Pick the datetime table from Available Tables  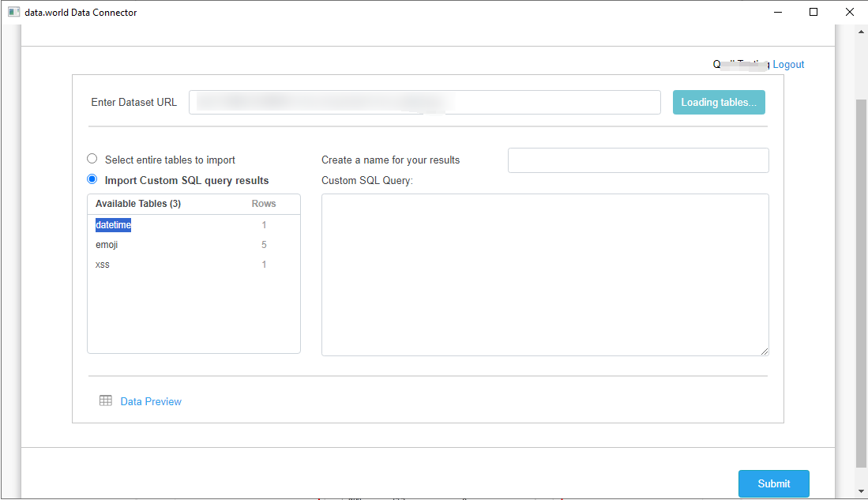pos(113,225)
